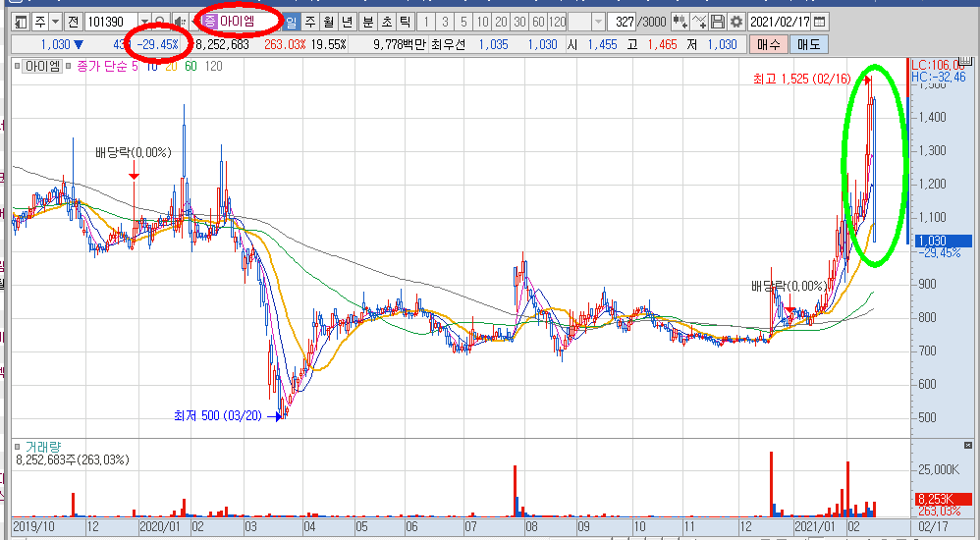Click the speaker sound icon
Screen dimensions: 980x540
(178, 21)
